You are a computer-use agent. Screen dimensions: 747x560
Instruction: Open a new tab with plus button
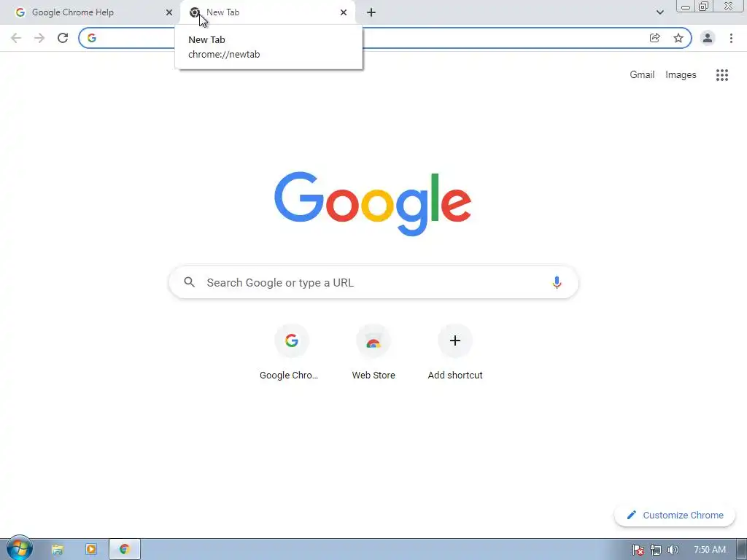pyautogui.click(x=371, y=12)
